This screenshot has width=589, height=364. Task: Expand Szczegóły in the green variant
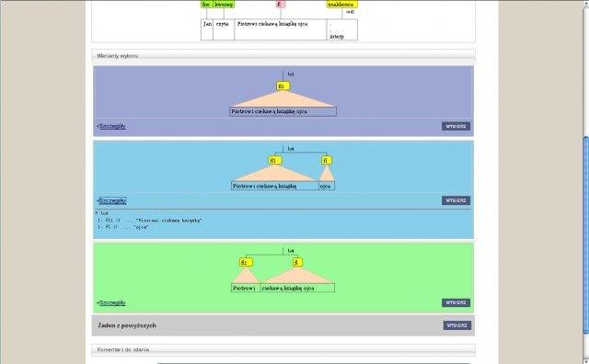[111, 302]
